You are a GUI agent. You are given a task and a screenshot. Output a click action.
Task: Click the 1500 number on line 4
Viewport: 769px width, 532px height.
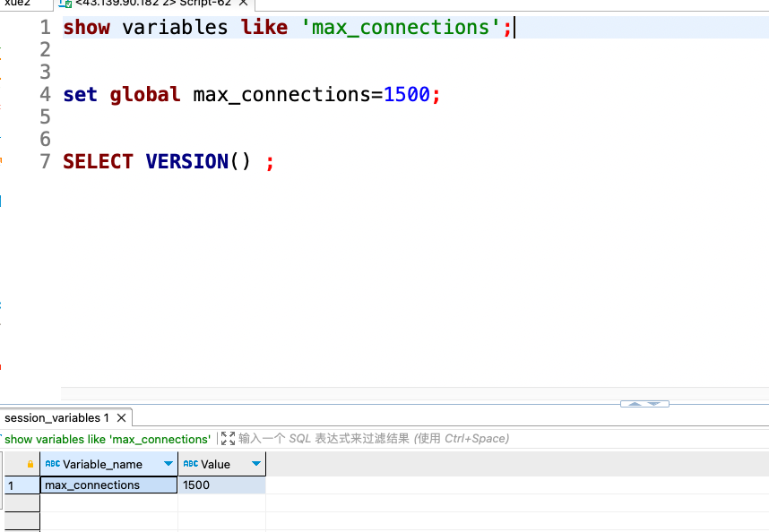pos(407,95)
